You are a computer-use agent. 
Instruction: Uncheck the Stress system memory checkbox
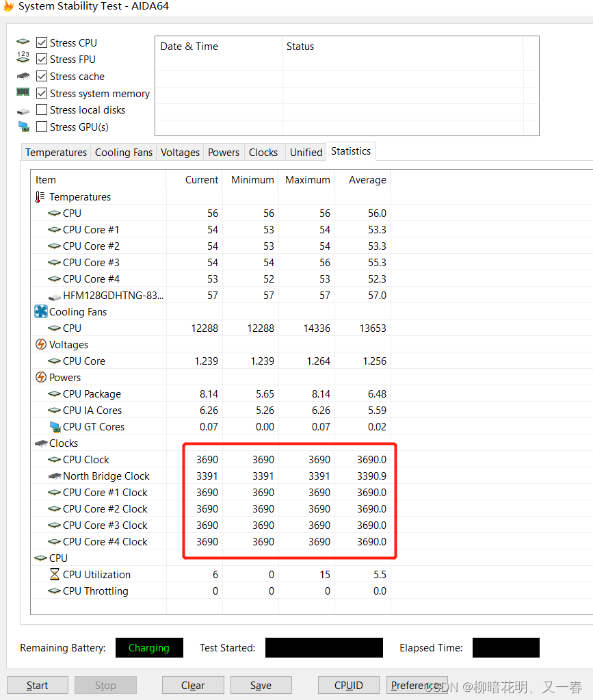tap(42, 93)
